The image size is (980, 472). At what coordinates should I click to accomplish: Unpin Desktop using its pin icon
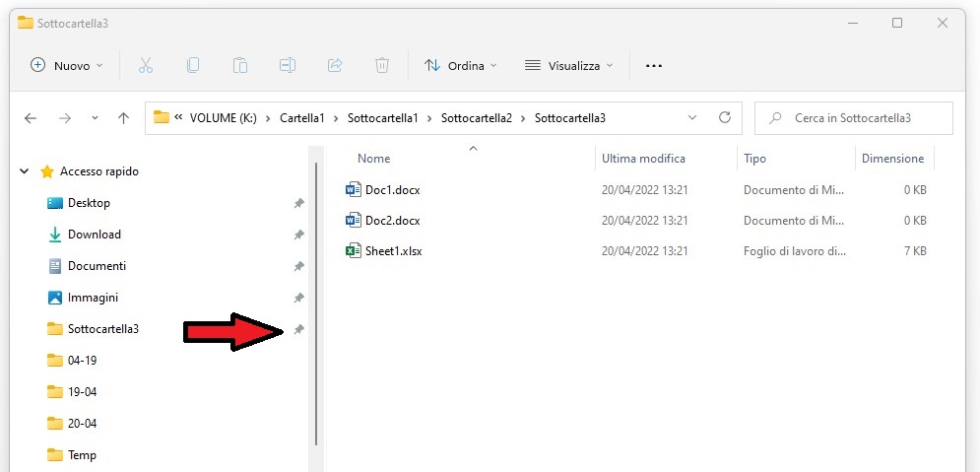tap(299, 203)
